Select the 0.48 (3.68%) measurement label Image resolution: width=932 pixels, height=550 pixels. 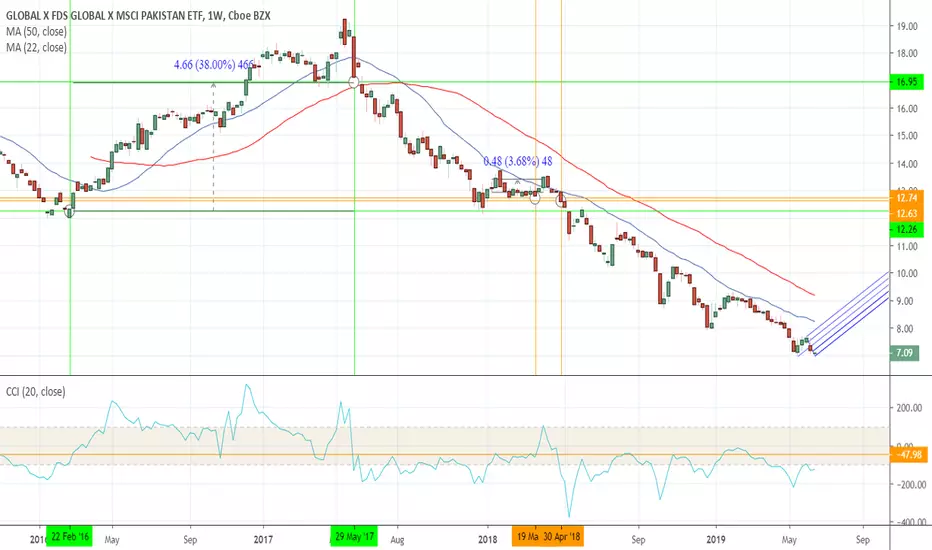tap(518, 161)
